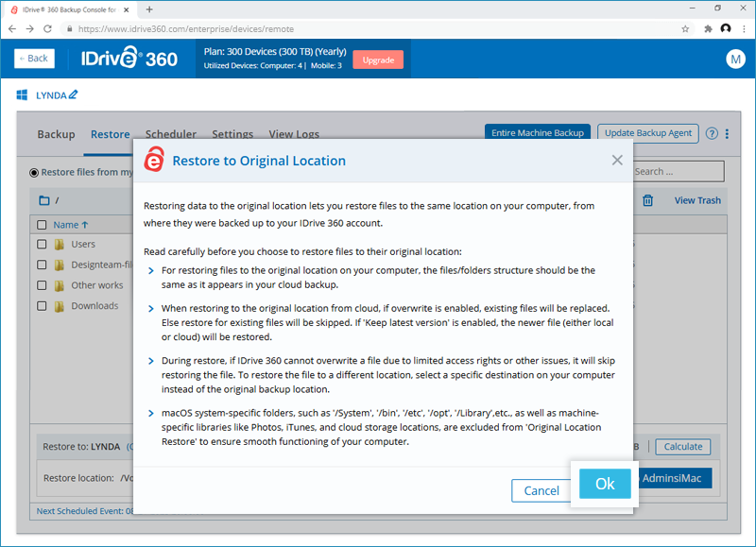Click the browser back arrow
Screen dimensions: 756x547
pyautogui.click(x=12, y=29)
